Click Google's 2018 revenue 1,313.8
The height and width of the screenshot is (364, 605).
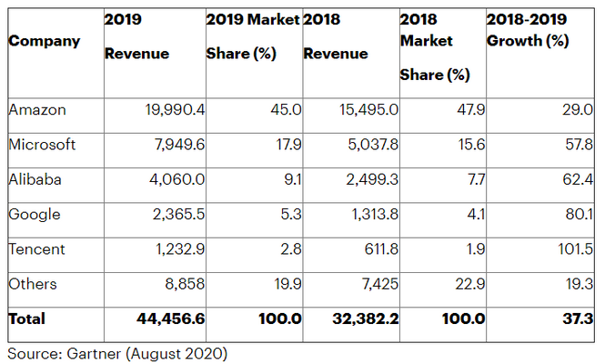pos(375,214)
